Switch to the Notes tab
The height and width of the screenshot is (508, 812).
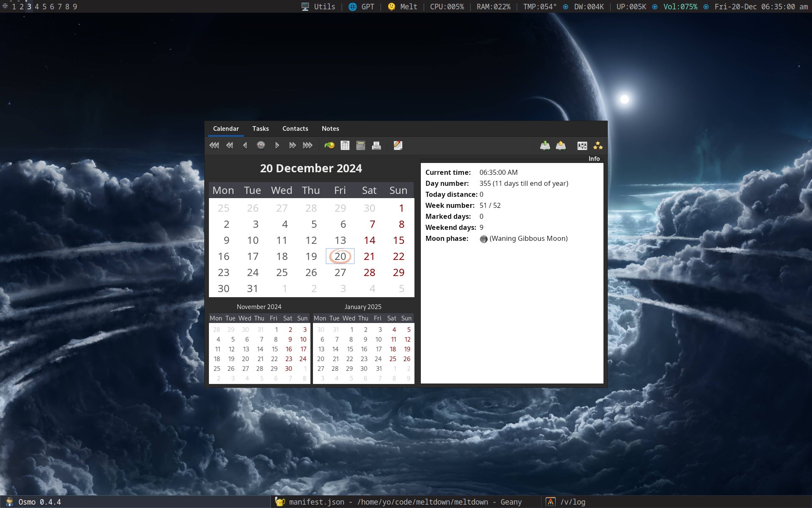click(330, 129)
